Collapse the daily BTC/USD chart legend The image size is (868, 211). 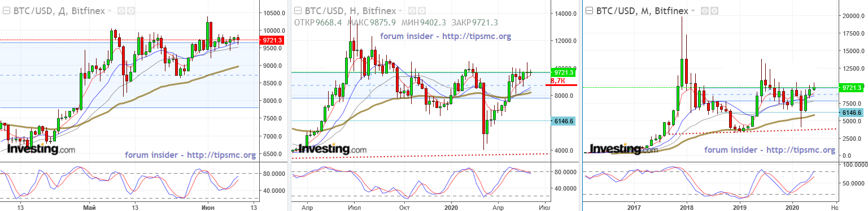coord(6,11)
